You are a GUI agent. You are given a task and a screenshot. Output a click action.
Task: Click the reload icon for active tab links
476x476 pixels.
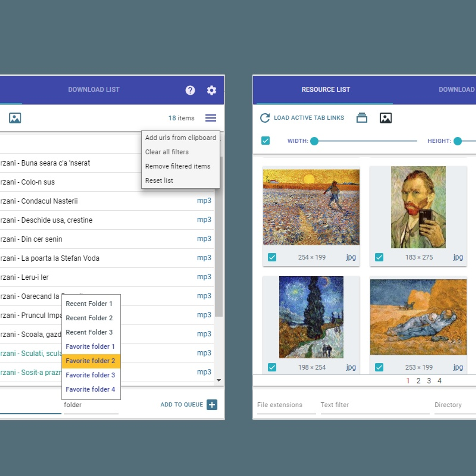click(x=264, y=118)
